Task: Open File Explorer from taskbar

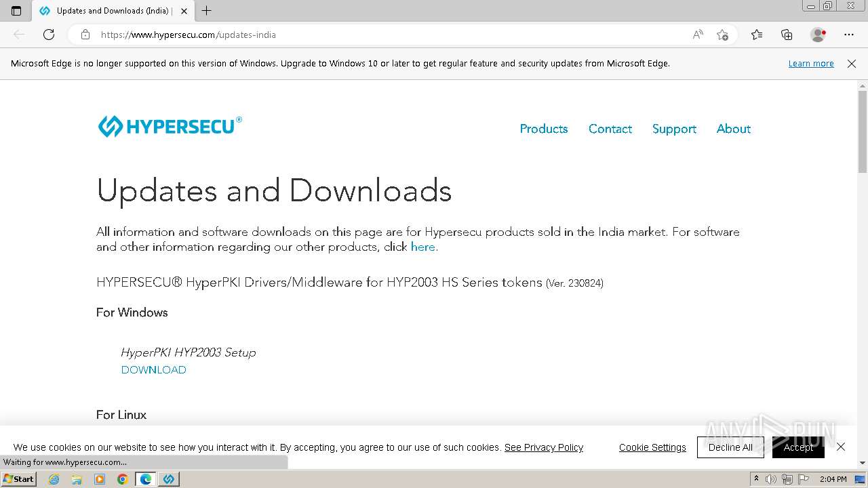Action: click(77, 479)
